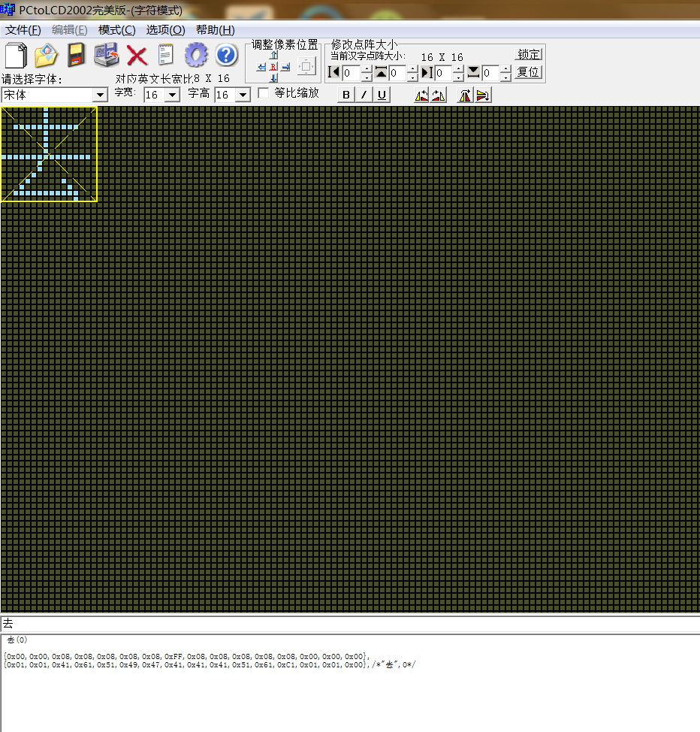This screenshot has width=700, height=732.
Task: Click the center pixel position box icon
Action: coord(306,66)
